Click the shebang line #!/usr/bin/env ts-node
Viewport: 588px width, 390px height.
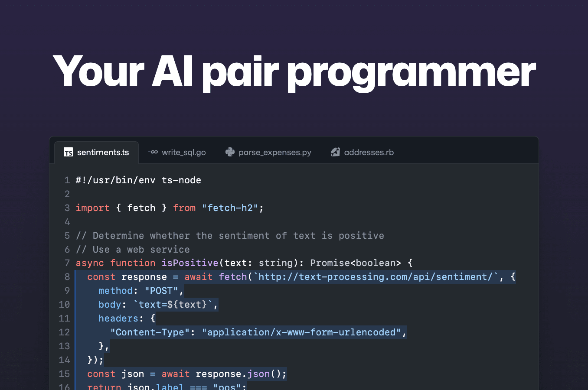coord(138,180)
